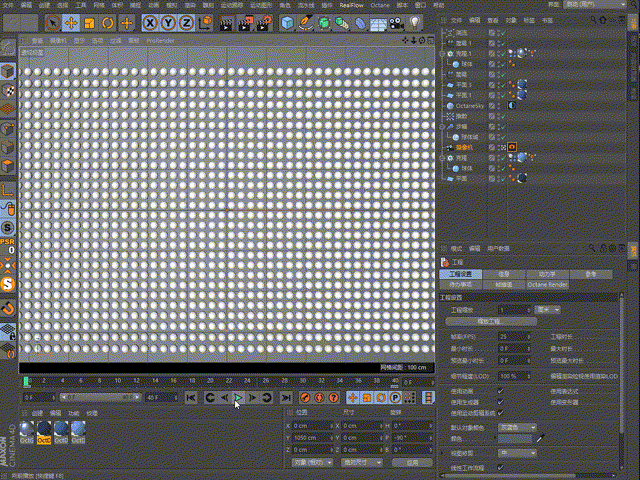640x480 pixels.
Task: Select the first highlighted attribute tab
Action: tap(460, 274)
